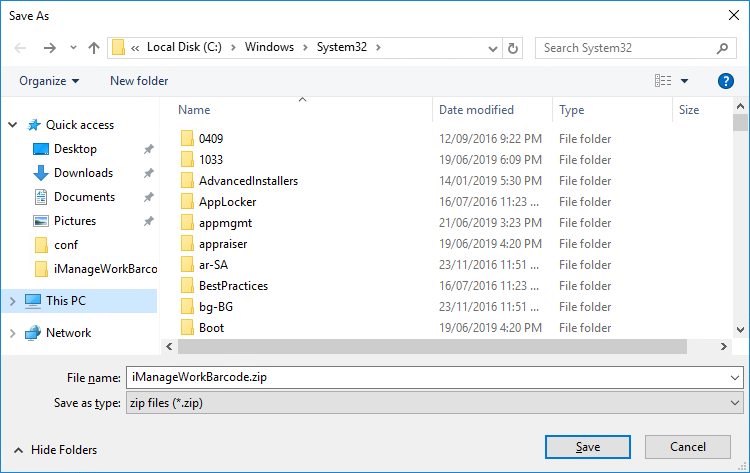Open Desktop from Quick access

click(75, 149)
